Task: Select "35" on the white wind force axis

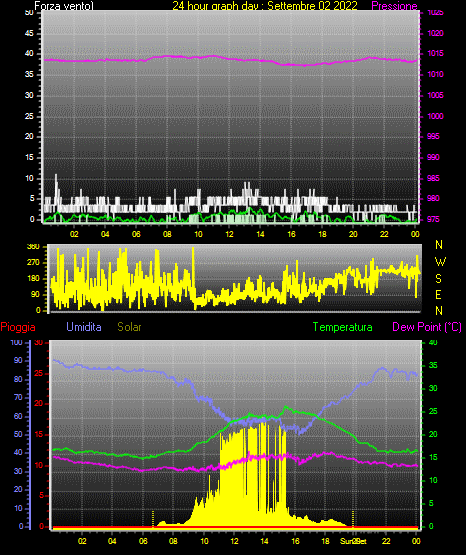Action: (x=29, y=74)
